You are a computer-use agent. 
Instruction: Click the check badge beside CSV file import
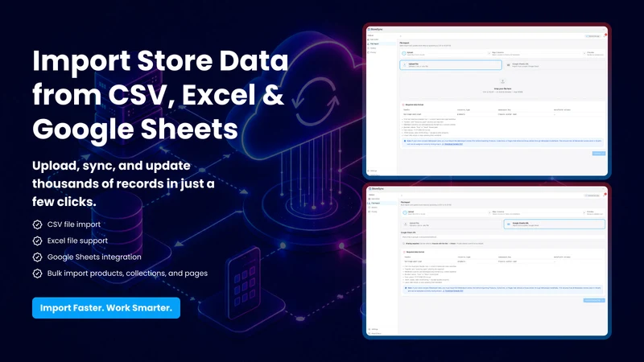(x=37, y=224)
